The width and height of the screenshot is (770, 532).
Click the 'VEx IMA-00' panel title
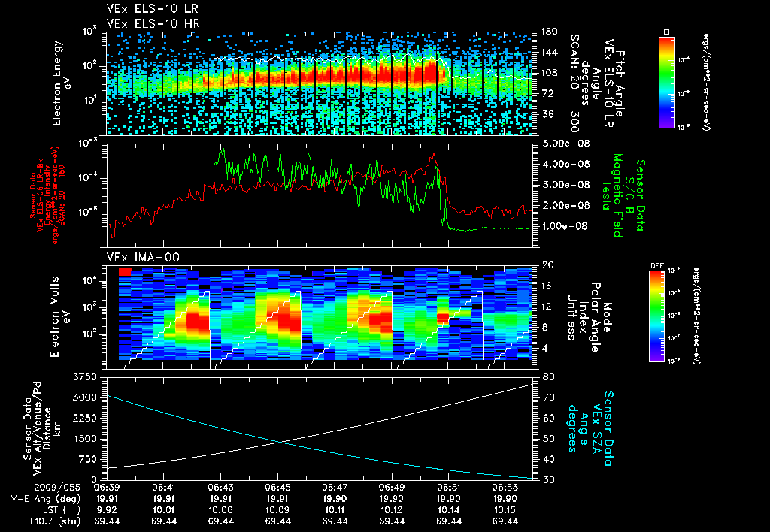[143, 257]
